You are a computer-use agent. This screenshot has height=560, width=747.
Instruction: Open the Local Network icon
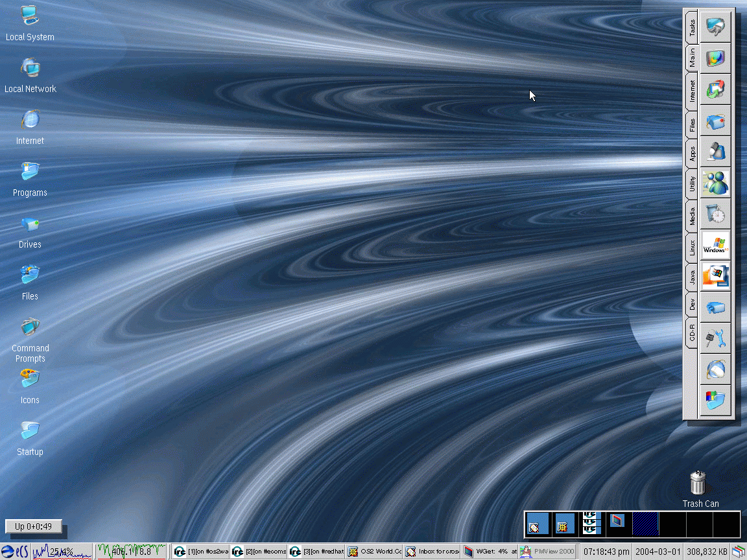tap(30, 67)
